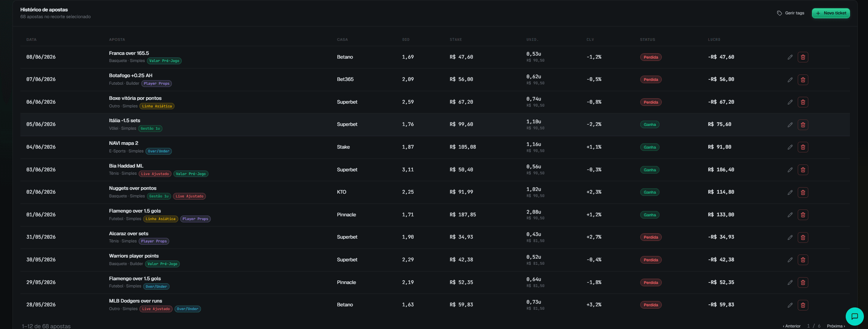The height and width of the screenshot is (329, 868).
Task: Create a Novo ticket
Action: 831,13
